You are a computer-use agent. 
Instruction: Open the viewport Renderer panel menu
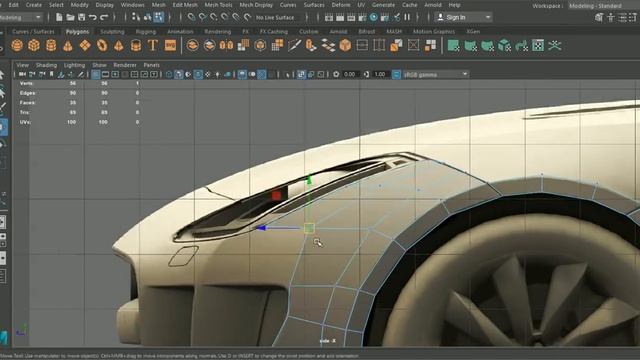click(x=125, y=65)
